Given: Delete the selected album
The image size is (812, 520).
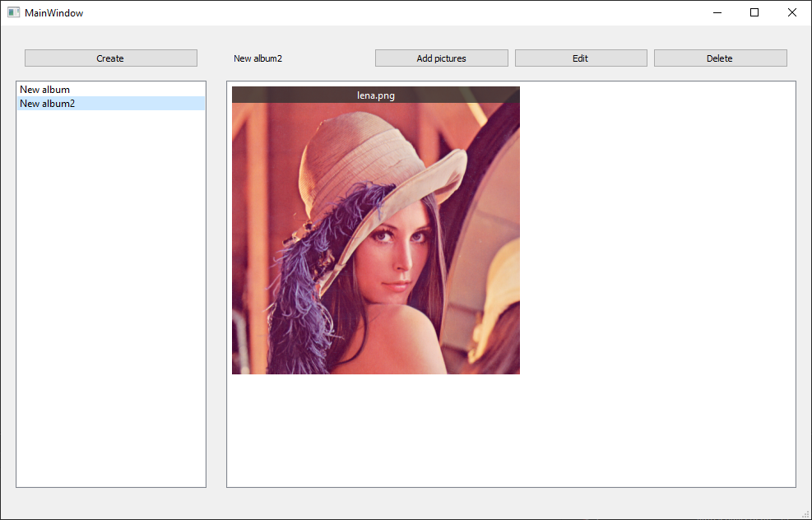Looking at the screenshot, I should (x=721, y=58).
